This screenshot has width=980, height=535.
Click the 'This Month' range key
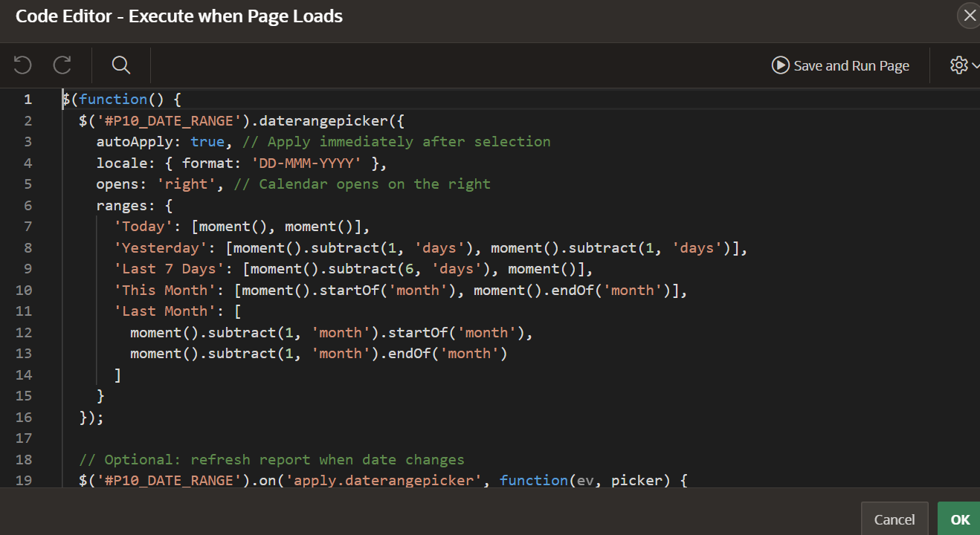(x=165, y=290)
